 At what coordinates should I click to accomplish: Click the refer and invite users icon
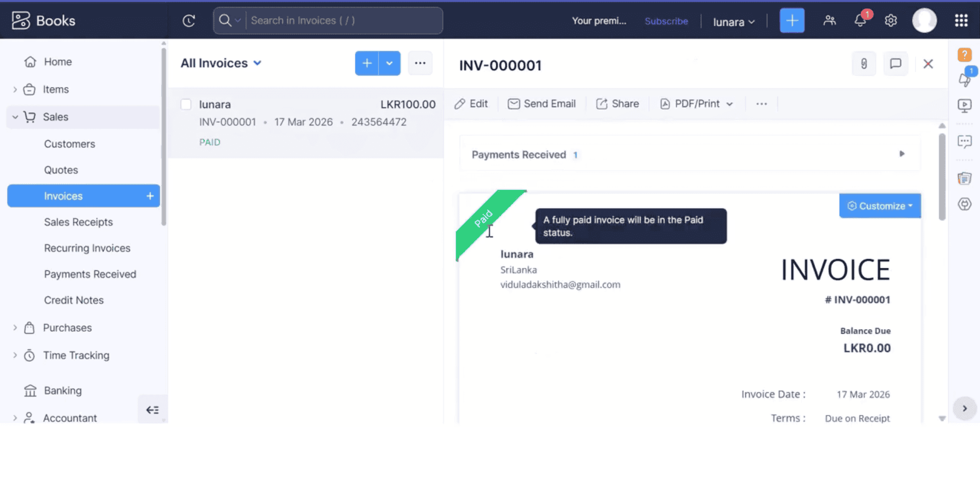[x=829, y=21]
